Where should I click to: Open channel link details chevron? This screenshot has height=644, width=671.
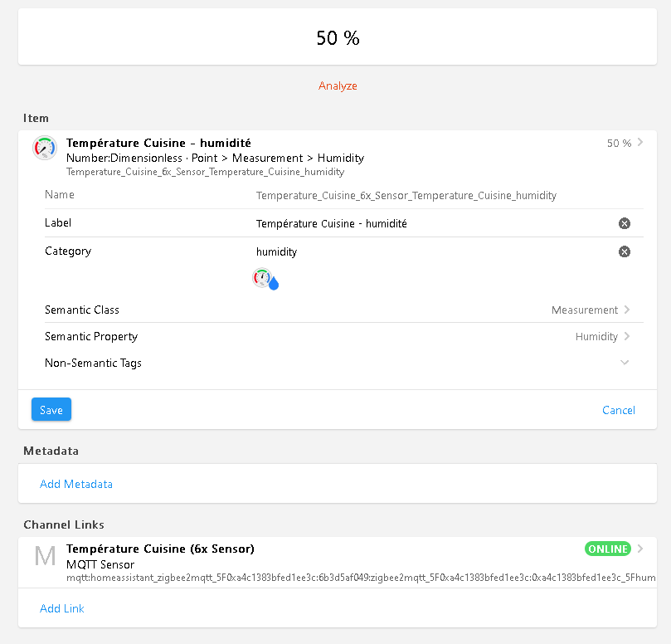pos(640,549)
